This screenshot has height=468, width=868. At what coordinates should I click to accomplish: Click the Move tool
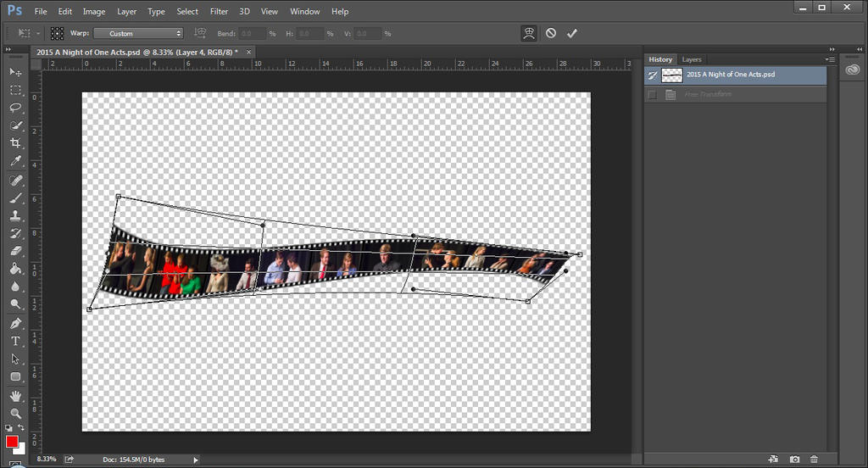[15, 72]
